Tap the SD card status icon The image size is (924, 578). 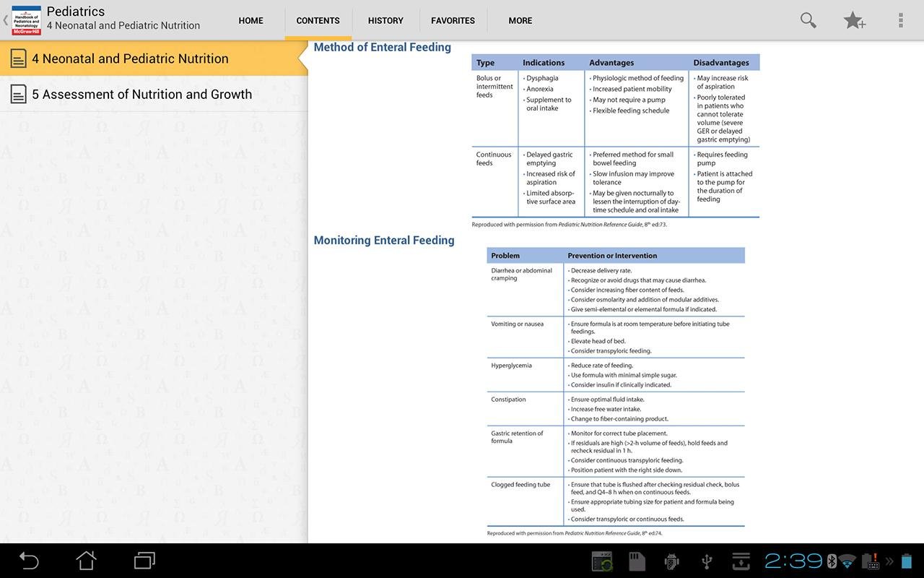coord(637,561)
